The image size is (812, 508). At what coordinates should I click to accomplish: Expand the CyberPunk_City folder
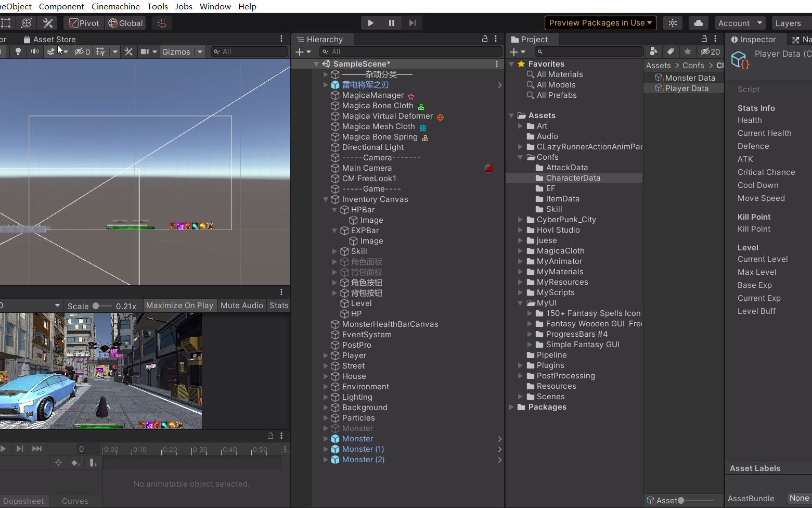tap(520, 220)
